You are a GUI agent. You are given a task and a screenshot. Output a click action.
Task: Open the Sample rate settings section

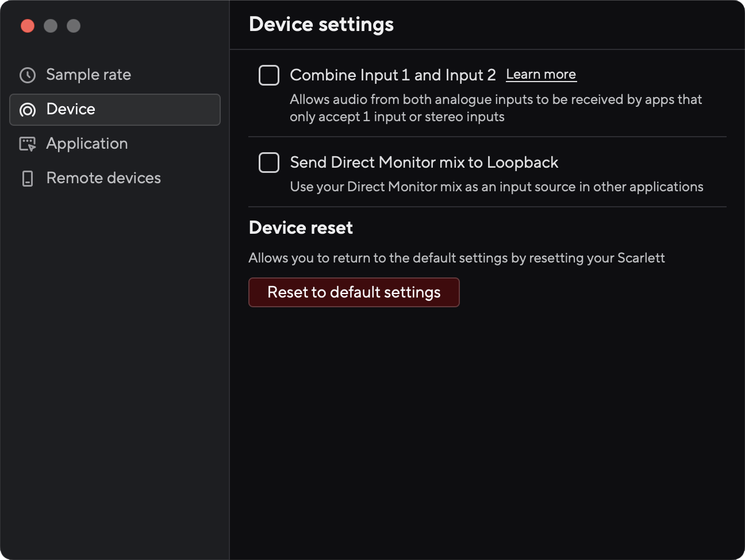(89, 75)
